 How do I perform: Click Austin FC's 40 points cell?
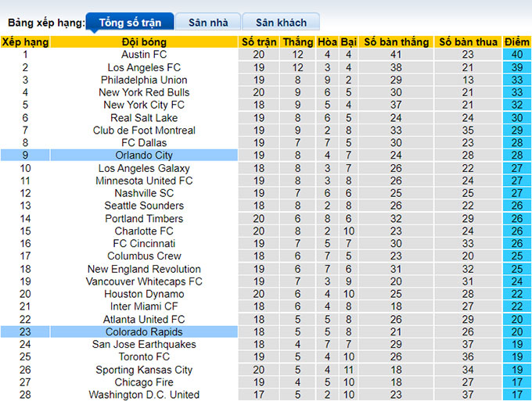point(516,54)
